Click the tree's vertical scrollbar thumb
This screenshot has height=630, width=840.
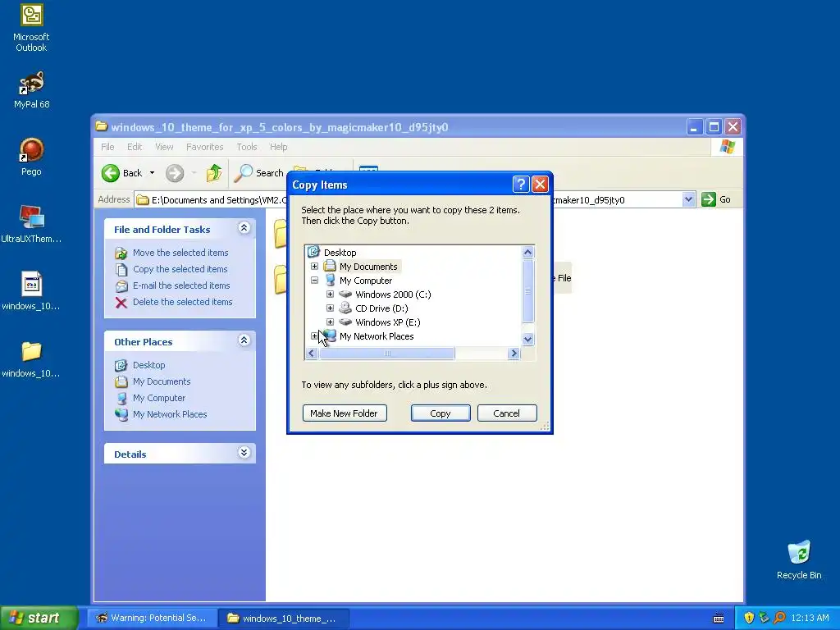tap(527, 291)
